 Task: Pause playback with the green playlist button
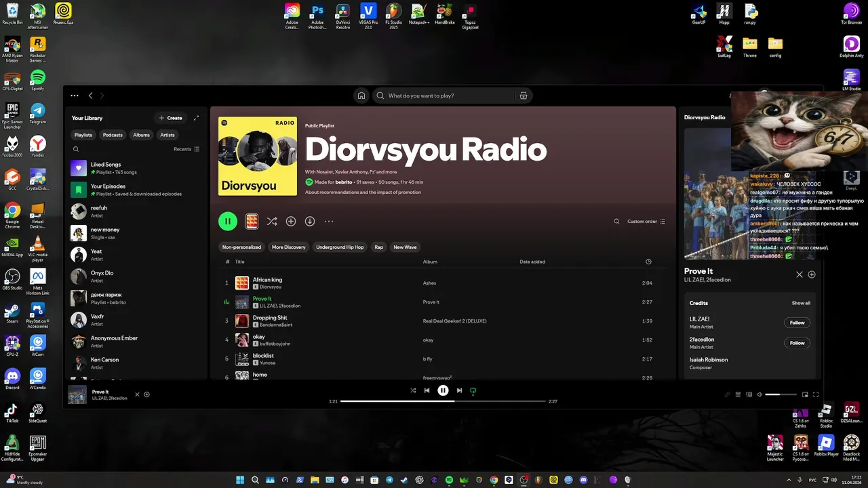coord(228,221)
